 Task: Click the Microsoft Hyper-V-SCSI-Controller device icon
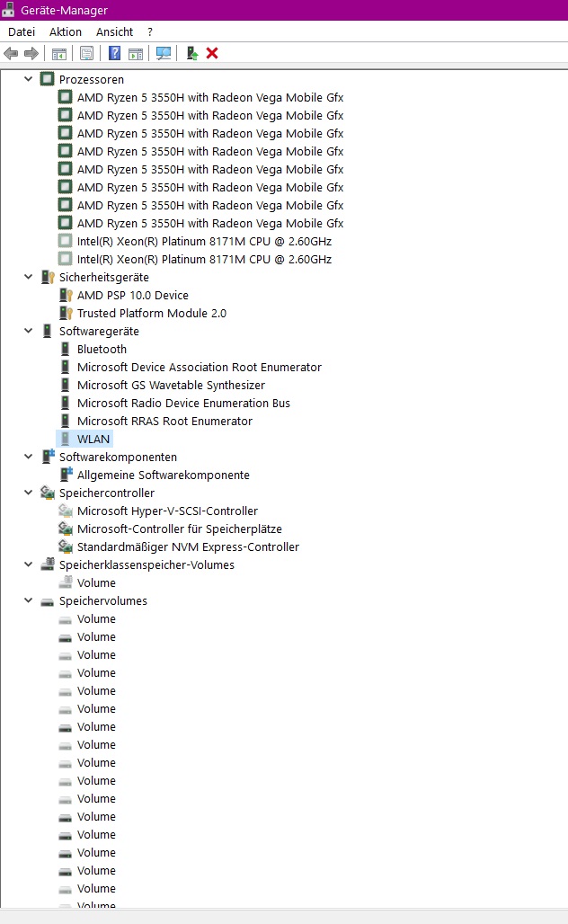(66, 511)
